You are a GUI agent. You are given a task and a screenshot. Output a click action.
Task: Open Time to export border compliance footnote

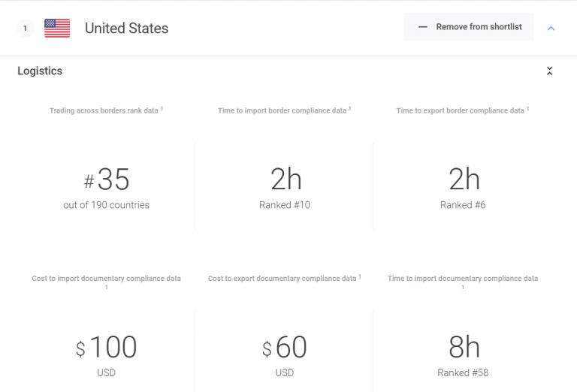pos(528,109)
